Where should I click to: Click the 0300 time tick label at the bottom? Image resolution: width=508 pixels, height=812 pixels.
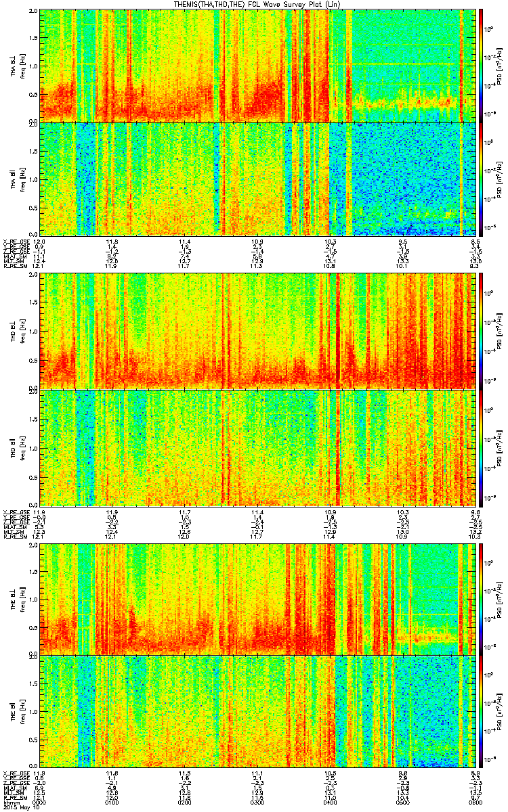point(257,802)
